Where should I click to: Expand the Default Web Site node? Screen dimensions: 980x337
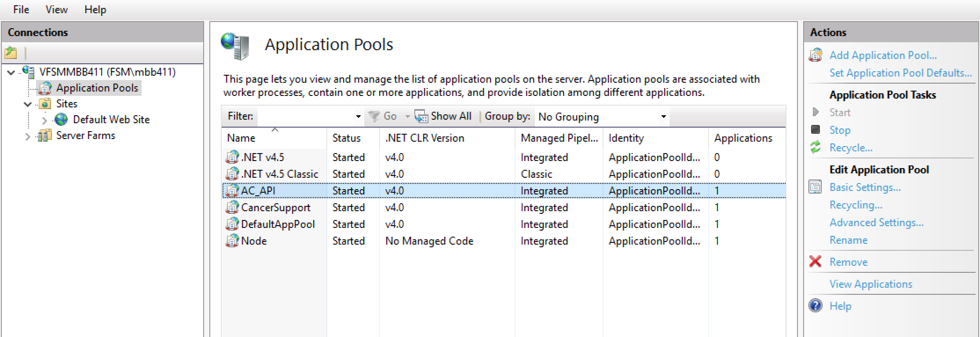(44, 120)
